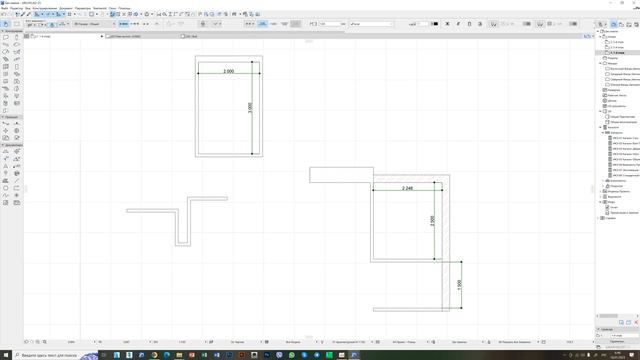The image size is (640, 360).
Task: Select the Arc/Circle tool in the toolbox
Action: [x=6, y=188]
